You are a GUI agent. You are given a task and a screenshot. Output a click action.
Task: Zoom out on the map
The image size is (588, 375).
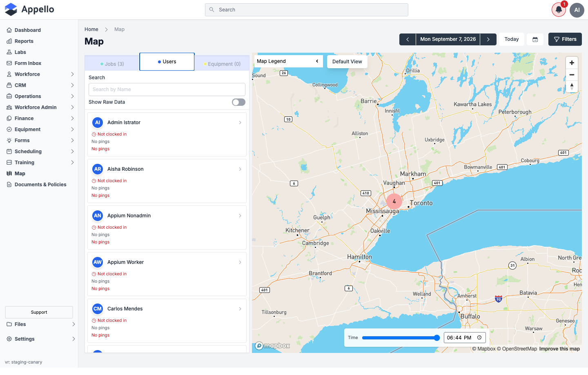(572, 75)
